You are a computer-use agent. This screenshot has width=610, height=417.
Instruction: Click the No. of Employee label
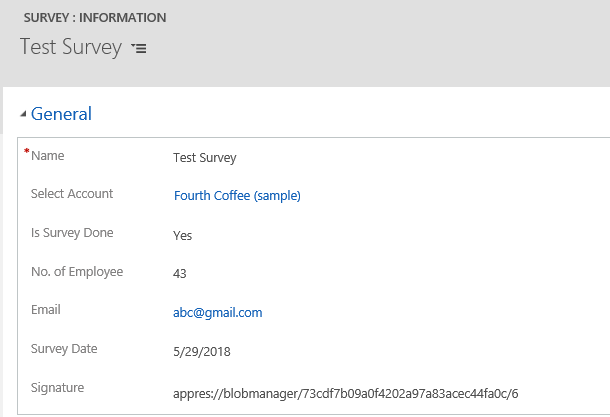point(77,272)
